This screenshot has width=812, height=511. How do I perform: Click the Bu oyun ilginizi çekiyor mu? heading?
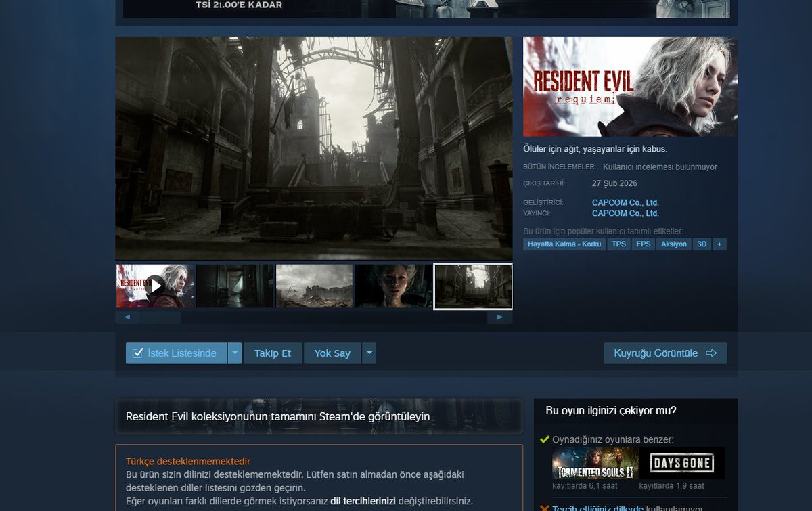611,411
